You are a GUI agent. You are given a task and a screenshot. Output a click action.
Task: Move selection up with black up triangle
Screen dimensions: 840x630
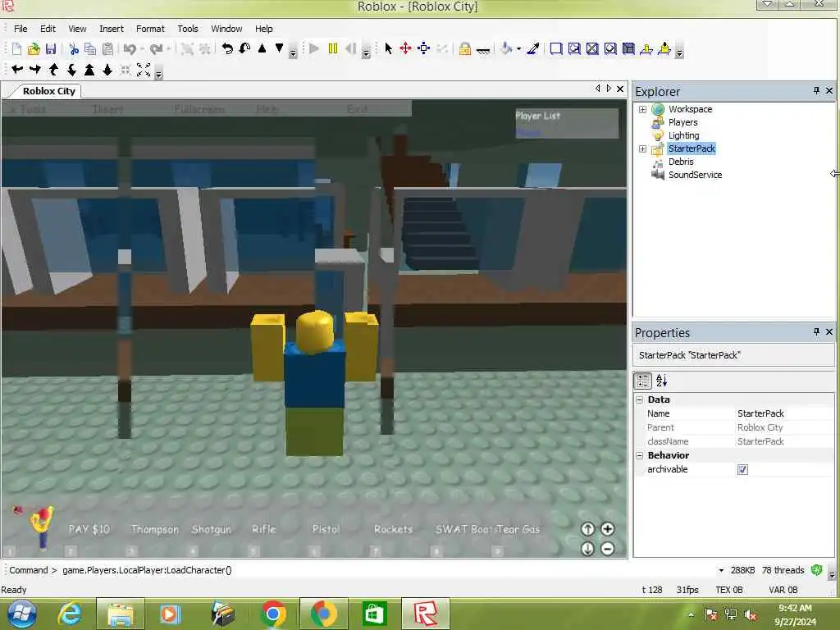[x=262, y=48]
